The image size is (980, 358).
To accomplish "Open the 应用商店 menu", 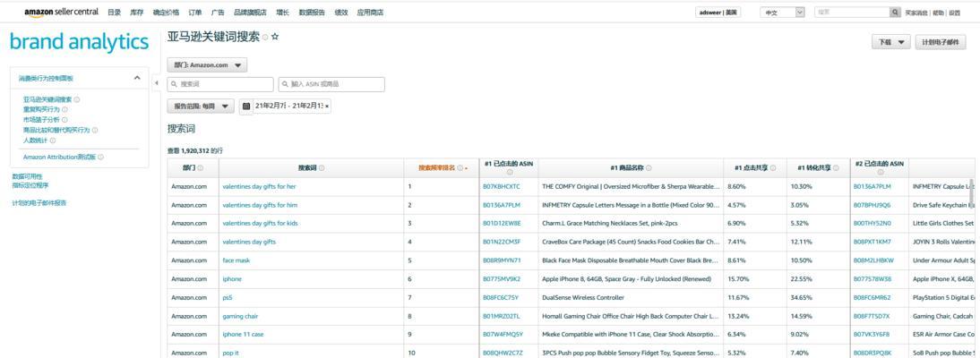I will (x=370, y=13).
